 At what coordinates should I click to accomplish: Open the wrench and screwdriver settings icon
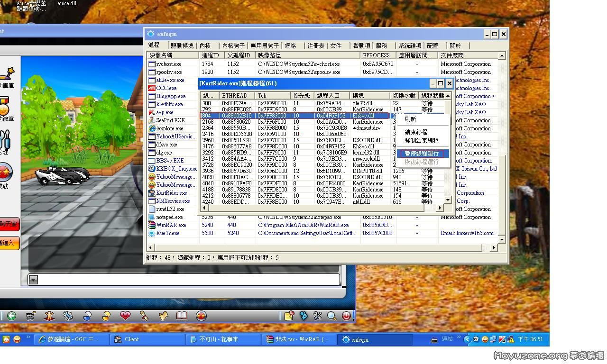[318, 316]
